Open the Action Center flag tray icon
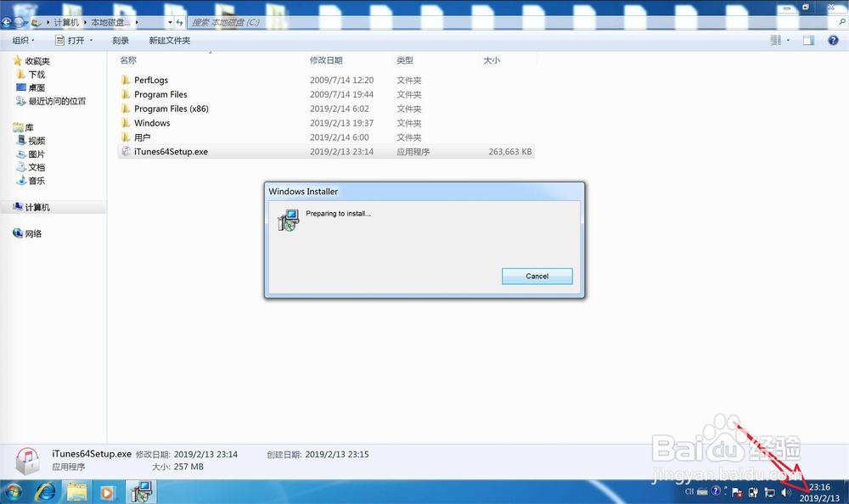This screenshot has height=504, width=849. click(737, 493)
